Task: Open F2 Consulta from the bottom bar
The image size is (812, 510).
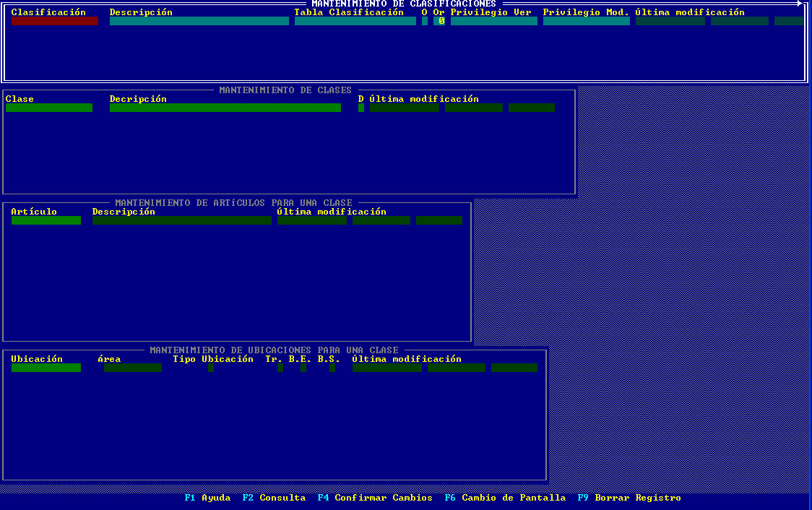Action: click(274, 498)
